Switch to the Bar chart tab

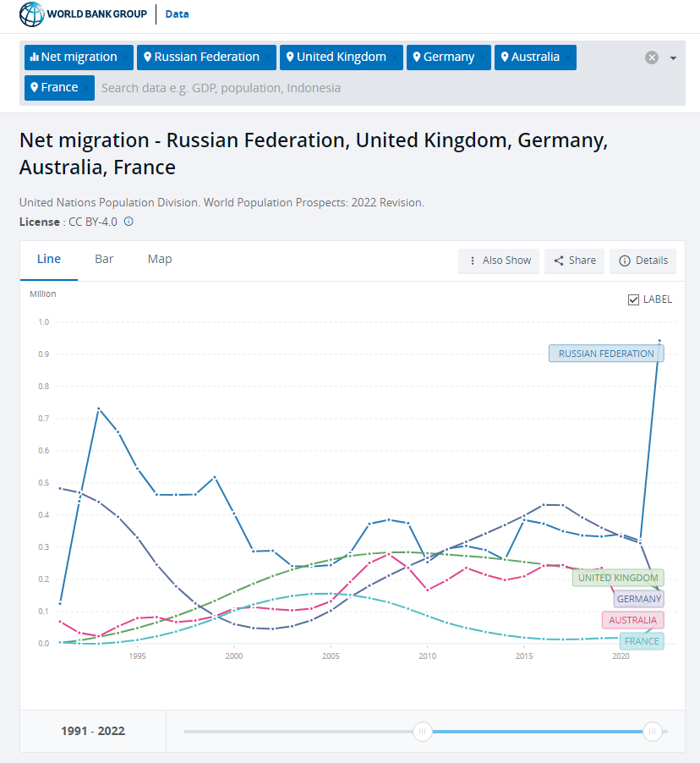tap(104, 260)
